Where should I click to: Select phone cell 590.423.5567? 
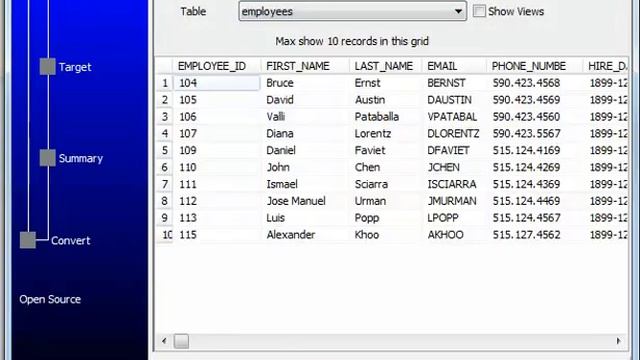coord(535,133)
